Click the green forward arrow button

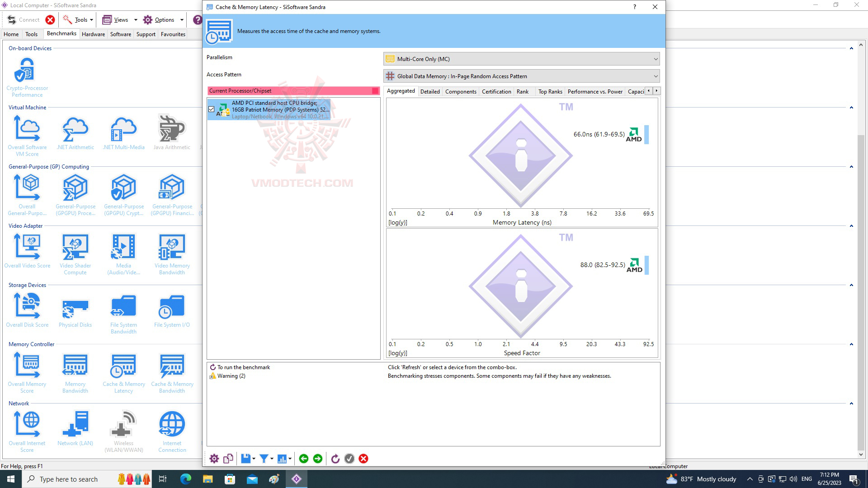318,459
